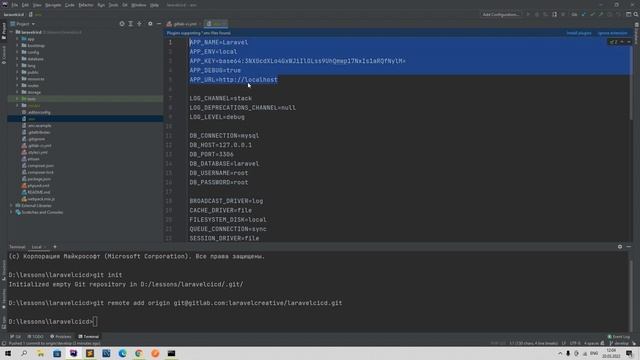Select README.md in project tree
The width and height of the screenshot is (640, 360).
pyautogui.click(x=39, y=192)
